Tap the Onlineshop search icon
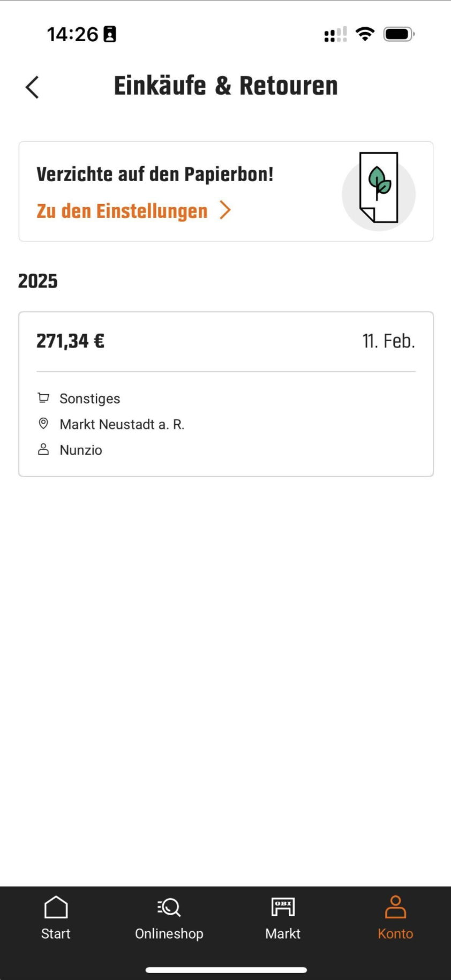Image resolution: width=451 pixels, height=980 pixels. coord(169,908)
